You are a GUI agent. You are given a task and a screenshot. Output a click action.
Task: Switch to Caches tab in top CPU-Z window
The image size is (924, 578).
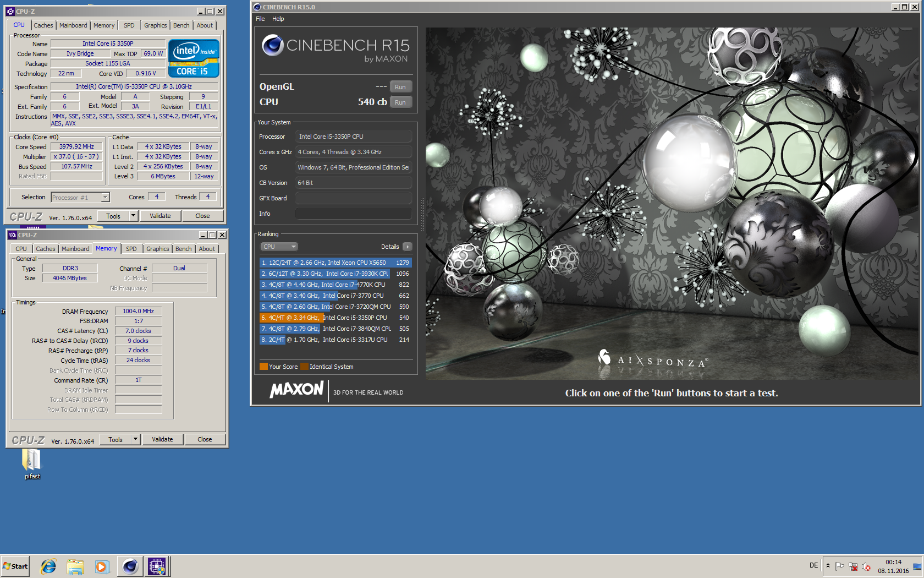click(x=43, y=25)
